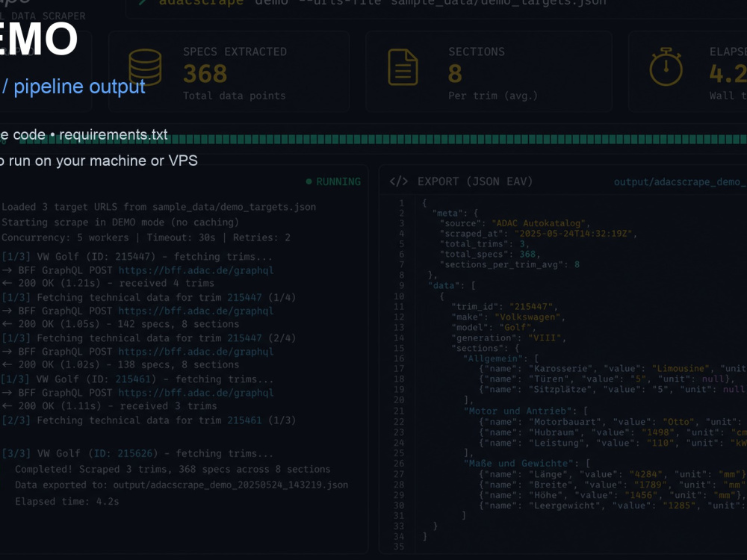This screenshot has height=560, width=747.
Task: Click the 'Concurrency: 5 workers' log line
Action: point(146,237)
